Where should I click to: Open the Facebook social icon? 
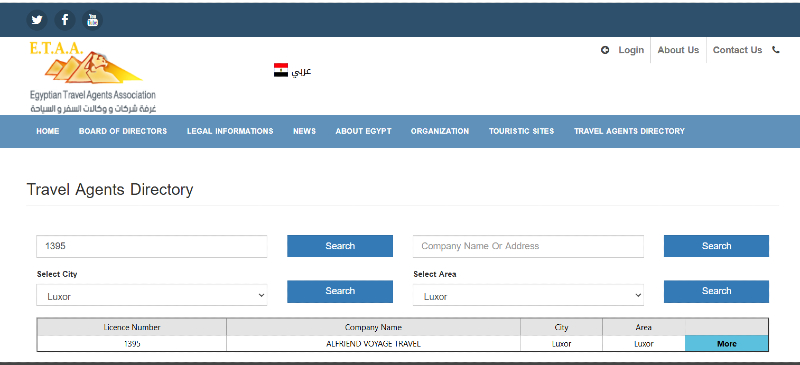click(65, 20)
